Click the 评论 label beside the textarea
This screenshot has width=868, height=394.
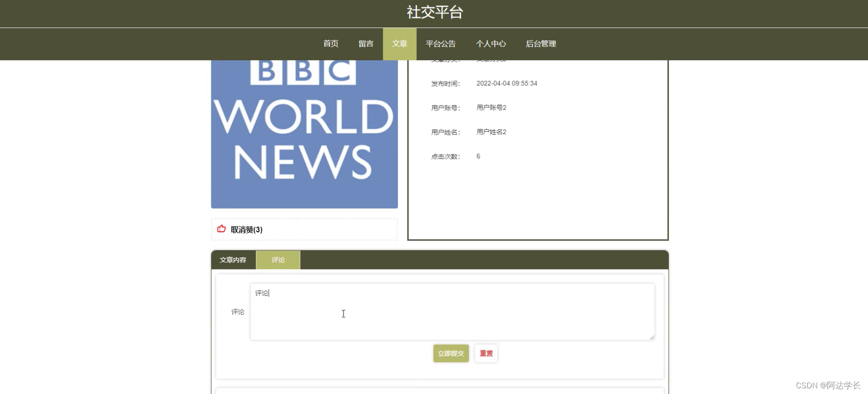tap(238, 312)
